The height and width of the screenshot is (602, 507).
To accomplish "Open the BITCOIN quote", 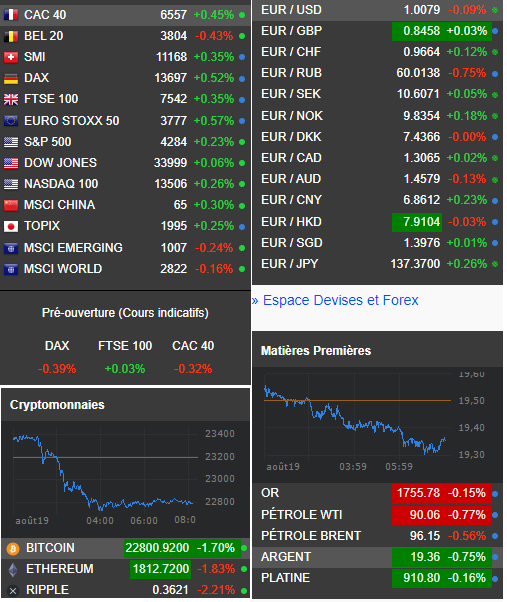I will click(50, 548).
